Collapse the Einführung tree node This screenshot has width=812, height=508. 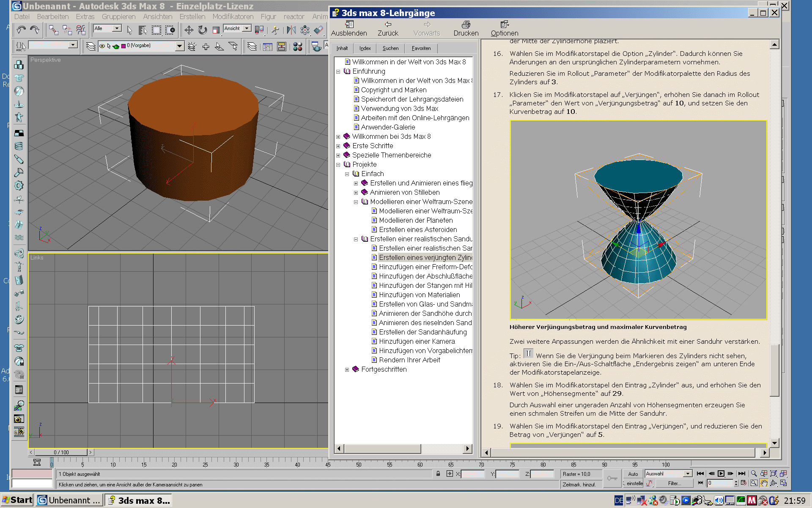tap(338, 72)
